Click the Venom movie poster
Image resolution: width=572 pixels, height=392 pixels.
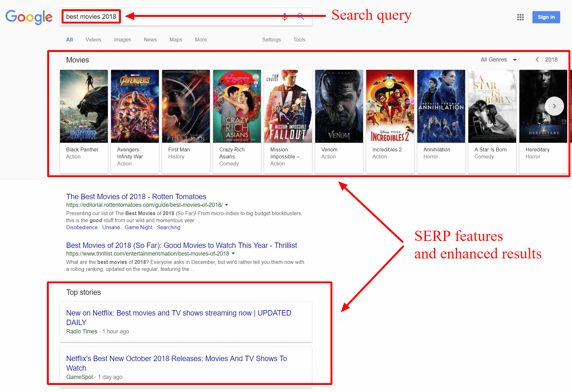[339, 106]
